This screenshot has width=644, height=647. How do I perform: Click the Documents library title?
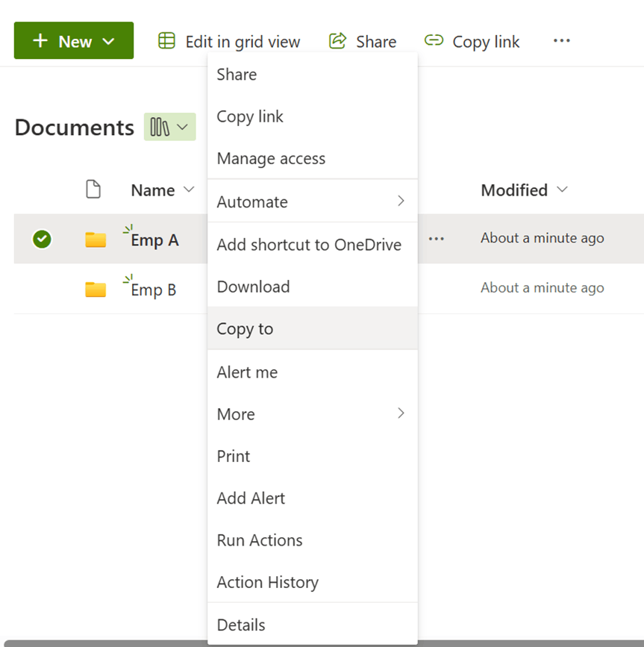coord(75,127)
